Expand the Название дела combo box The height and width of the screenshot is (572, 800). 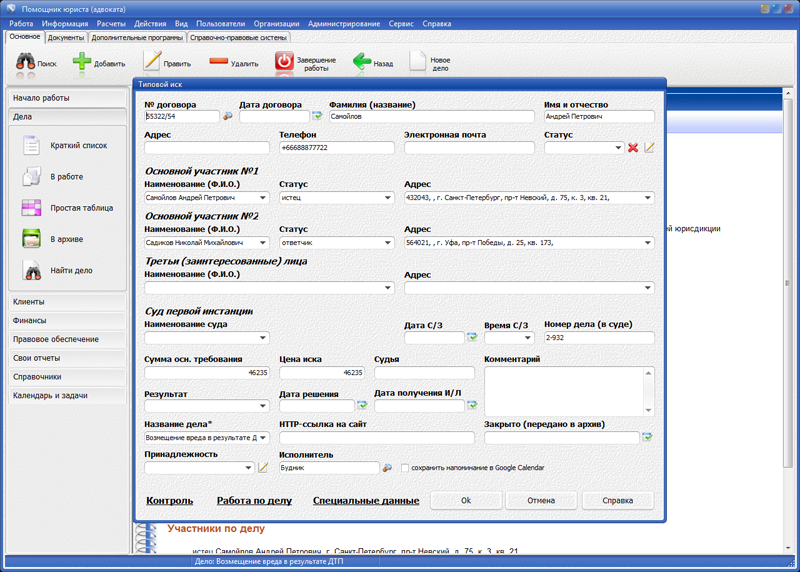(263, 438)
